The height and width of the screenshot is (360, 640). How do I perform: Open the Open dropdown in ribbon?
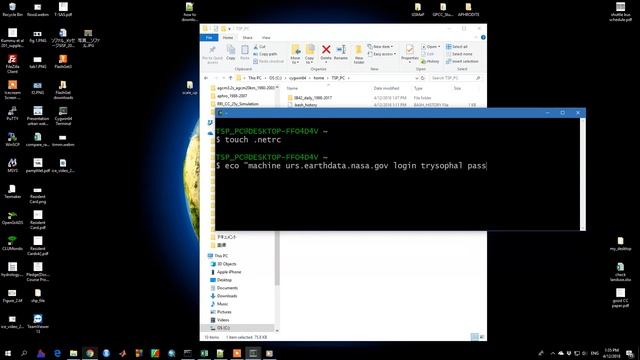click(x=431, y=47)
